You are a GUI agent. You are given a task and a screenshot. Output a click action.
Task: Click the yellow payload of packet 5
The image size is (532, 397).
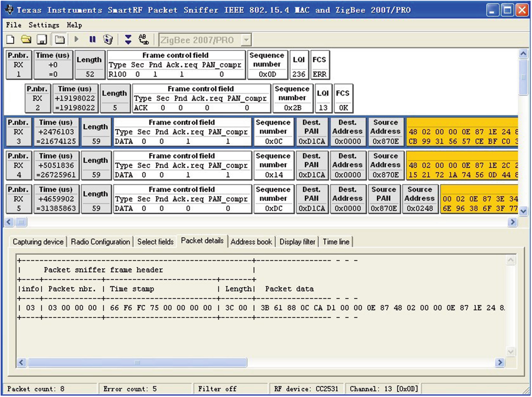[479, 199]
